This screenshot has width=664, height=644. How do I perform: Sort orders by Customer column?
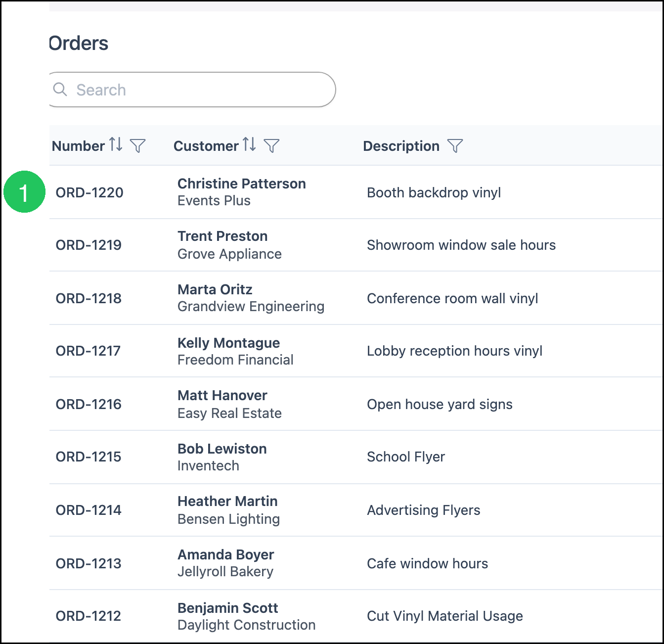tap(249, 144)
